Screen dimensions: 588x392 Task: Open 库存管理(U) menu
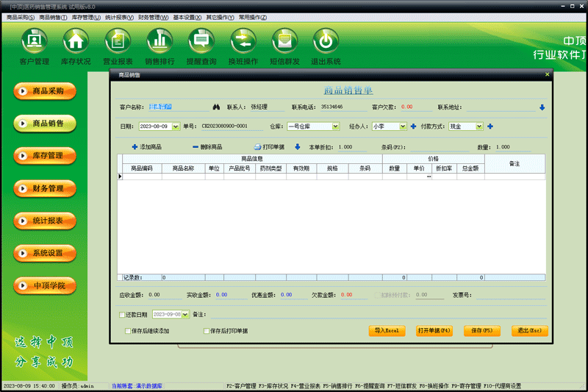[86, 17]
